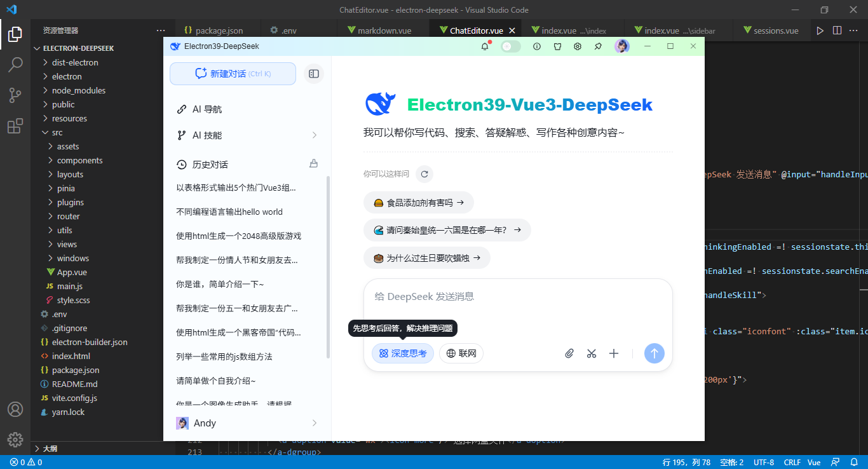Expand the dist-electron folder
Image resolution: width=868 pixels, height=469 pixels.
click(75, 62)
